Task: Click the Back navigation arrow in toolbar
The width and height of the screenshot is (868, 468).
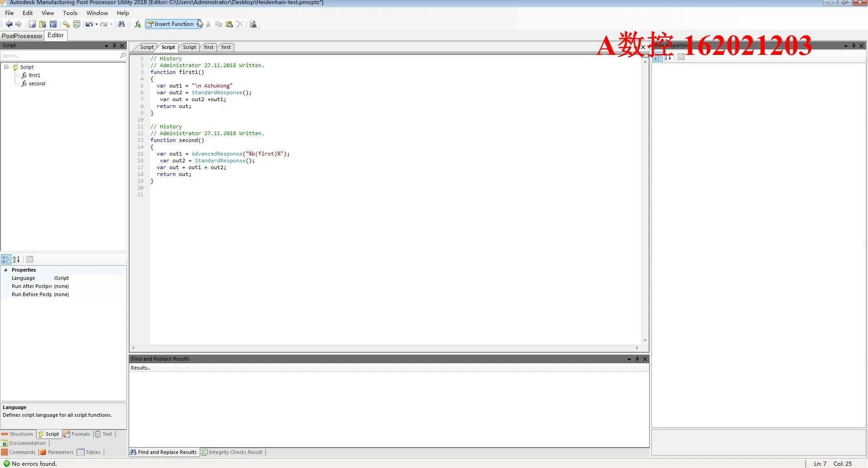Action: [9, 24]
